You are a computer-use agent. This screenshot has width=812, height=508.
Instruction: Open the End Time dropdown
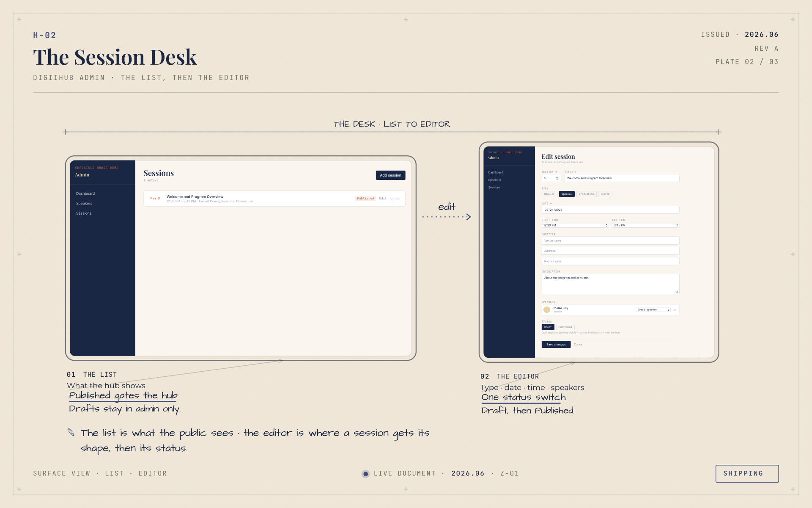click(x=646, y=225)
